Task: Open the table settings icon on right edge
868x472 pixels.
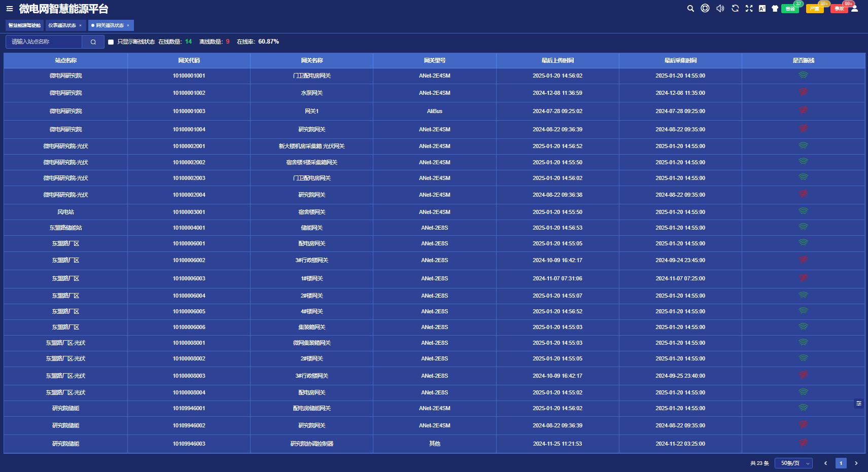Action: (x=858, y=404)
